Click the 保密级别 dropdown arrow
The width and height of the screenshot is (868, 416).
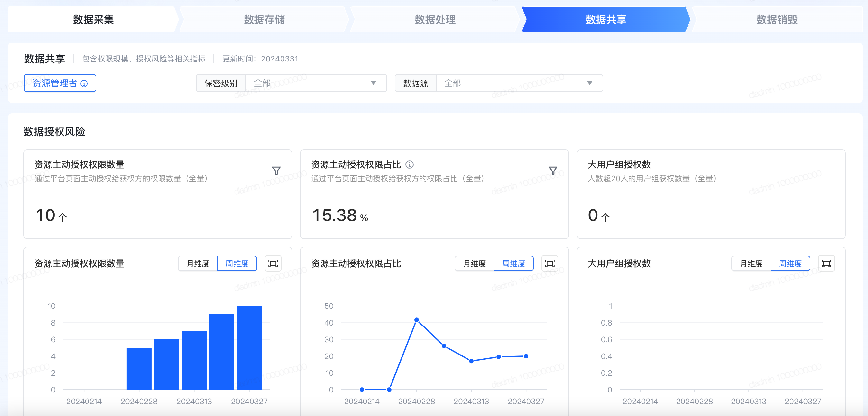coord(373,83)
